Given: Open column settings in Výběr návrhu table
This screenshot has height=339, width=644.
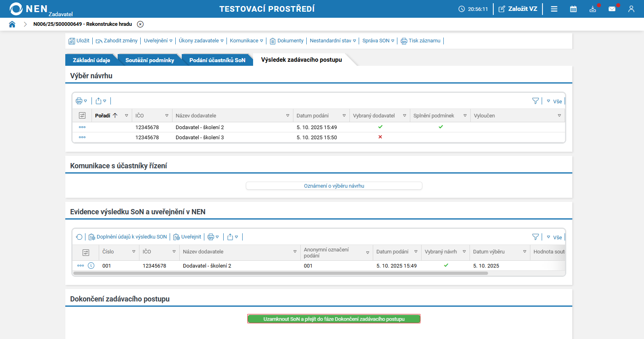Looking at the screenshot, I should (x=82, y=115).
